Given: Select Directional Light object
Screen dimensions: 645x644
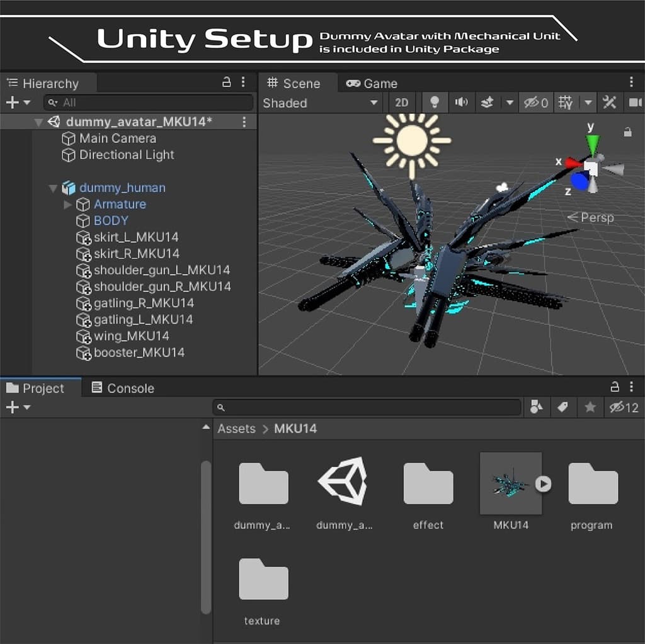Looking at the screenshot, I should tap(118, 155).
